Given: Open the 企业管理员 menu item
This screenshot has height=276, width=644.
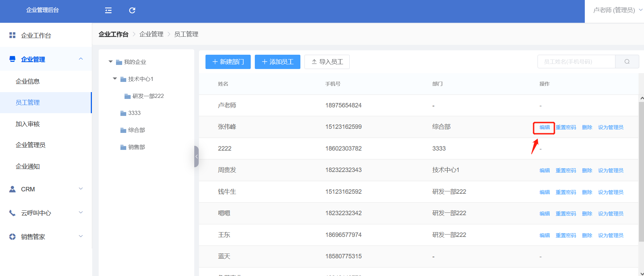Looking at the screenshot, I should click(x=30, y=145).
